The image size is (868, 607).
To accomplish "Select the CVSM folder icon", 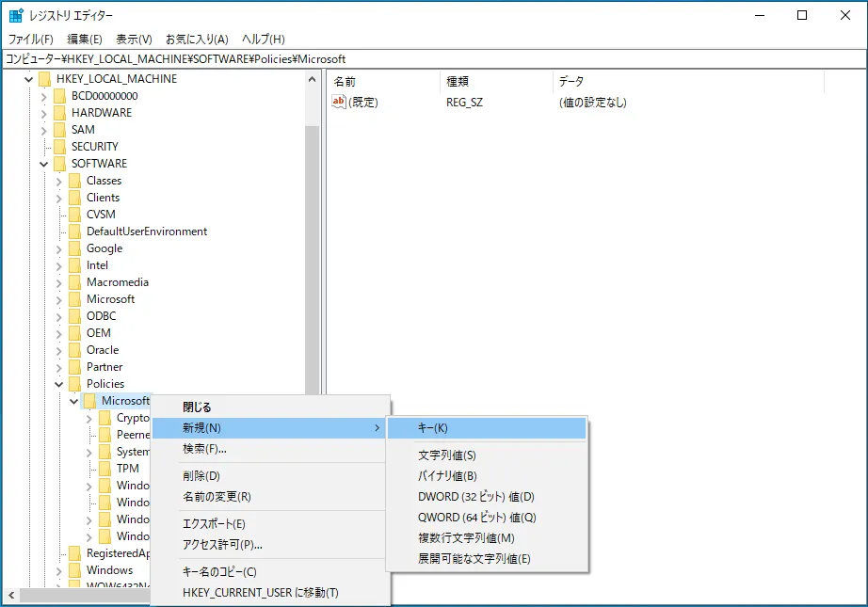I will 74,215.
